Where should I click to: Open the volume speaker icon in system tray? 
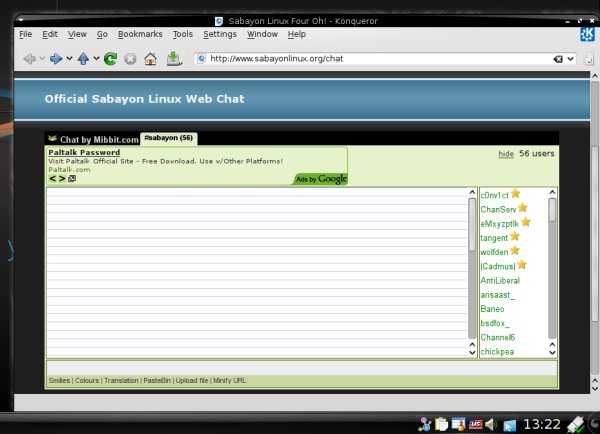pyautogui.click(x=491, y=424)
